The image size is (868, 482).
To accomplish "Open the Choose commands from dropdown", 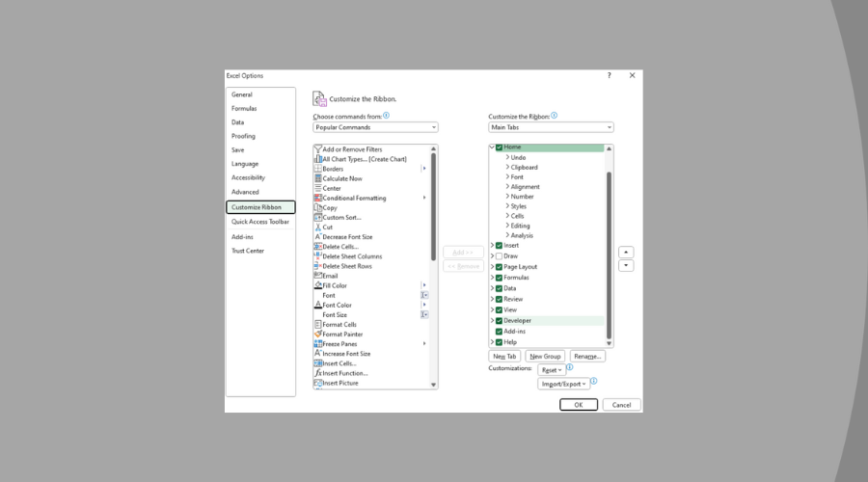I will click(375, 127).
